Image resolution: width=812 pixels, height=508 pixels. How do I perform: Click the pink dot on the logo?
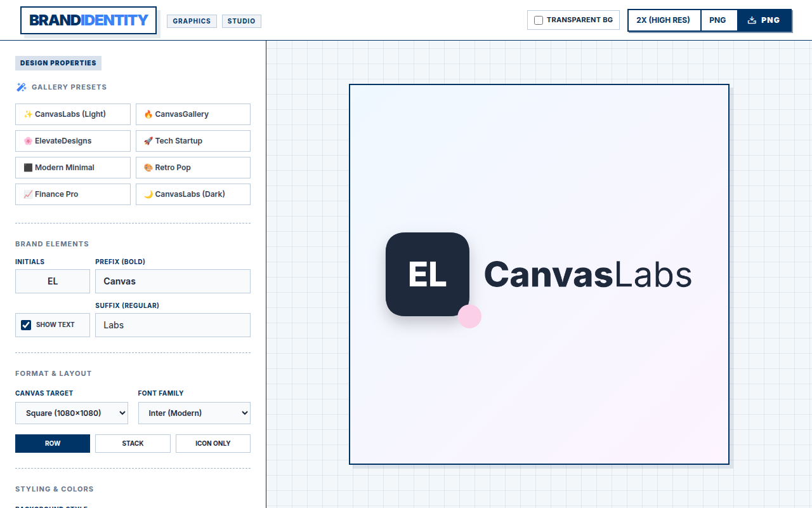click(x=469, y=316)
